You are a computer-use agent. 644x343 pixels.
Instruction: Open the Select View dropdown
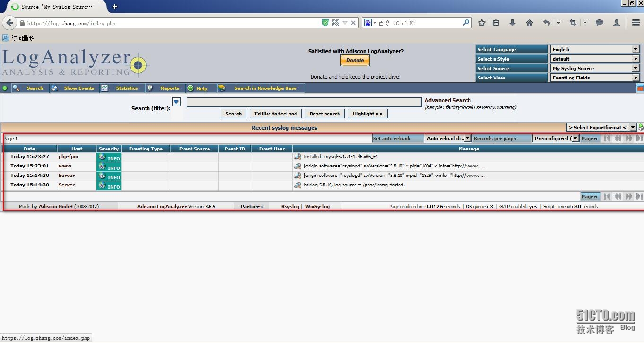595,78
